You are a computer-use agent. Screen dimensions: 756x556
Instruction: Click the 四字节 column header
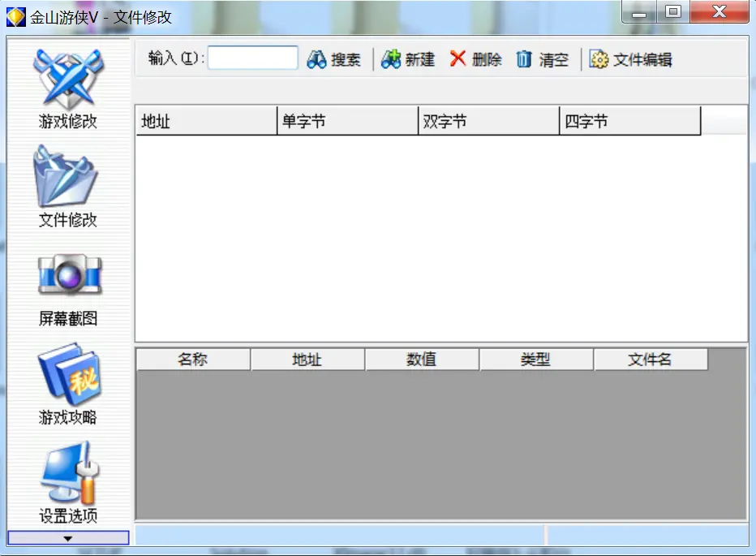click(x=629, y=122)
